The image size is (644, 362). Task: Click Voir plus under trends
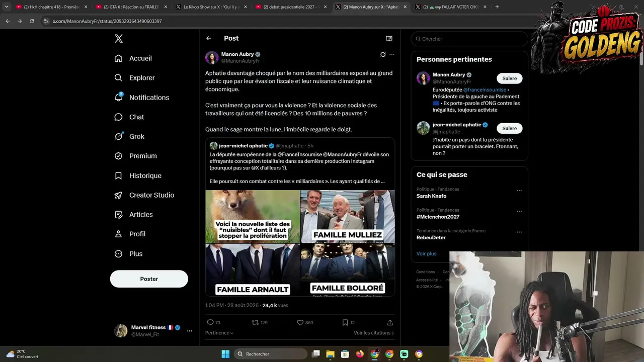tap(427, 254)
